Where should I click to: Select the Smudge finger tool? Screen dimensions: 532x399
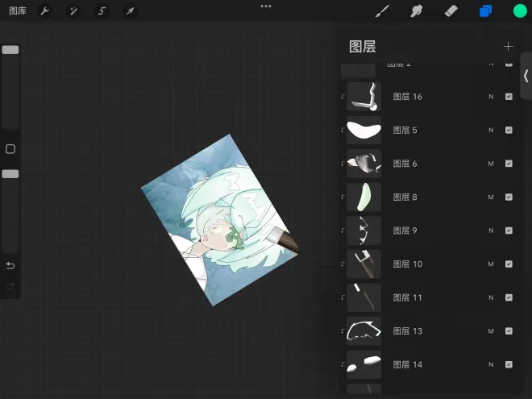click(418, 11)
